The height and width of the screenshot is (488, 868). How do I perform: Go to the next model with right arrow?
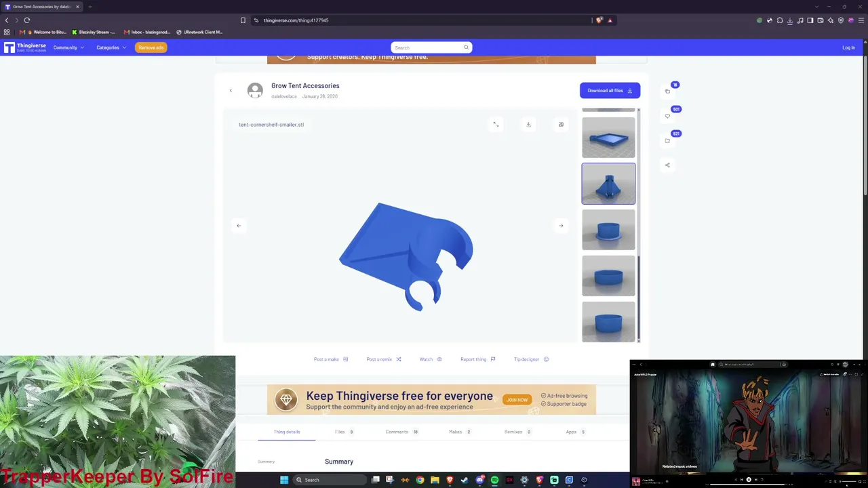pos(561,226)
